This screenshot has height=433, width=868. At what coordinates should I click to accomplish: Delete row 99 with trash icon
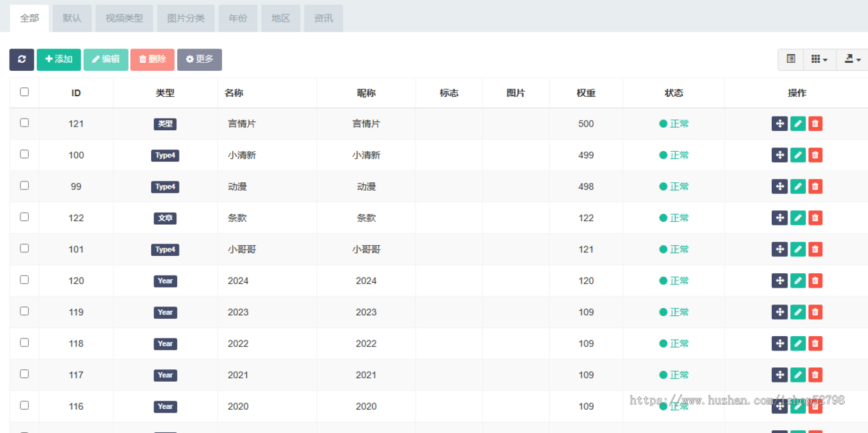(x=815, y=187)
